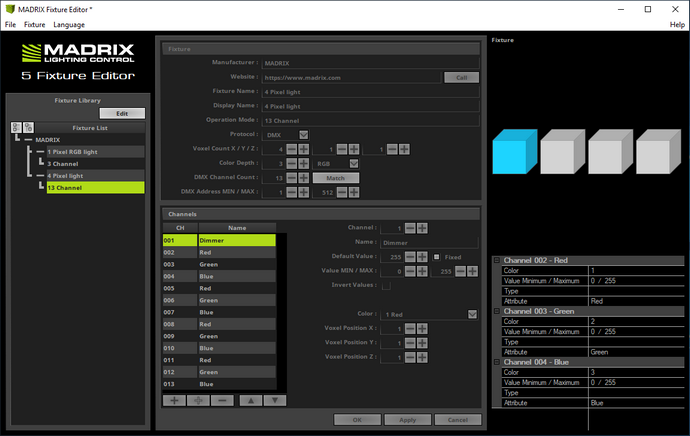690x436 pixels.
Task: Confirm with the OK button
Action: (x=357, y=420)
